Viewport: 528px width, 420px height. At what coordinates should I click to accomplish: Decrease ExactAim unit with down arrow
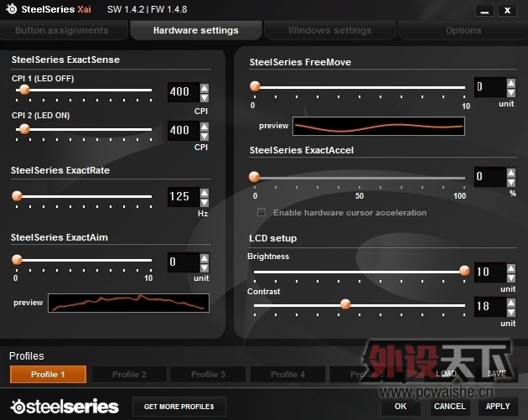coord(204,267)
